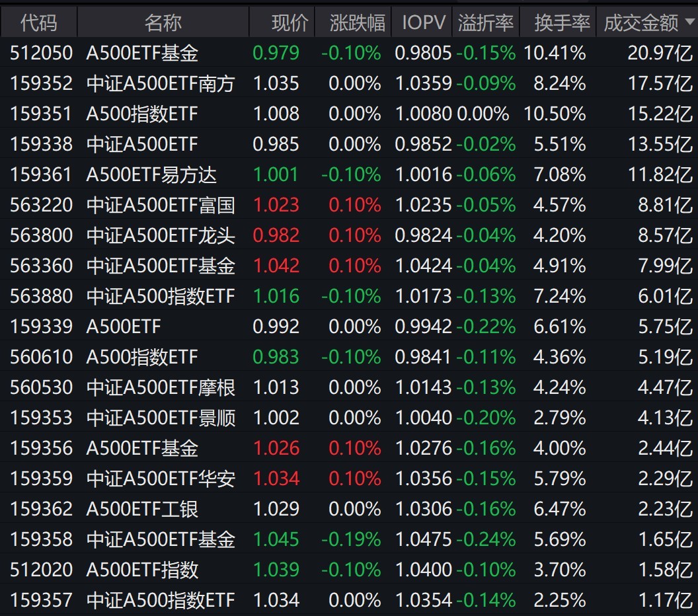Image resolution: width=698 pixels, height=616 pixels.
Task: Click the 11.82亿 turnover amount
Action: 660,174
